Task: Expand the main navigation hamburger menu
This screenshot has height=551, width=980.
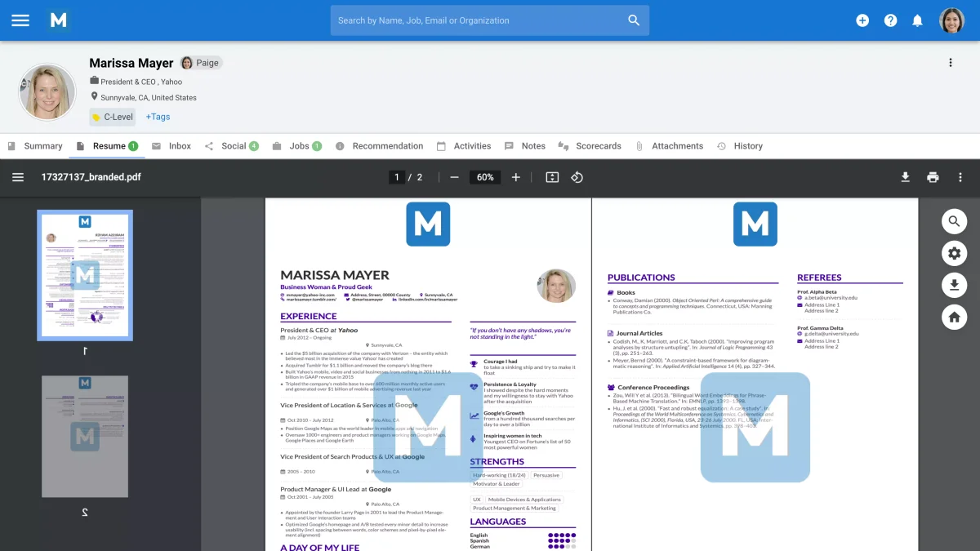Action: [x=20, y=20]
